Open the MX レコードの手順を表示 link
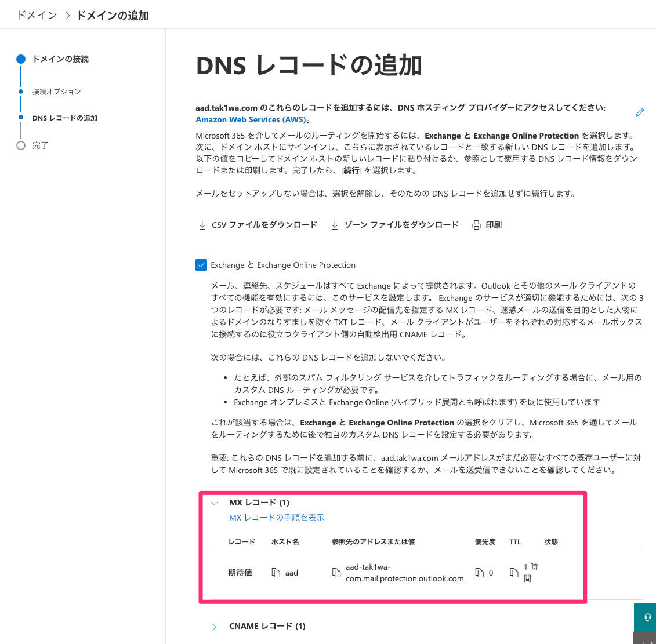 [276, 517]
